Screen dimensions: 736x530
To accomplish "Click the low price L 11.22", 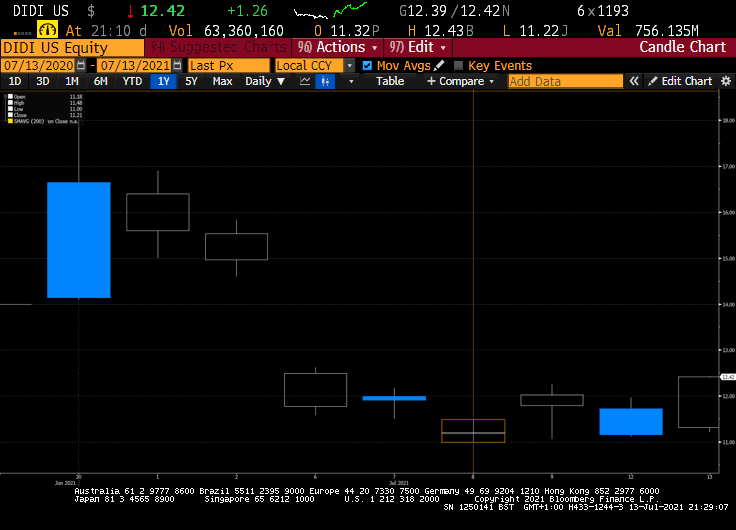I will pyautogui.click(x=535, y=31).
